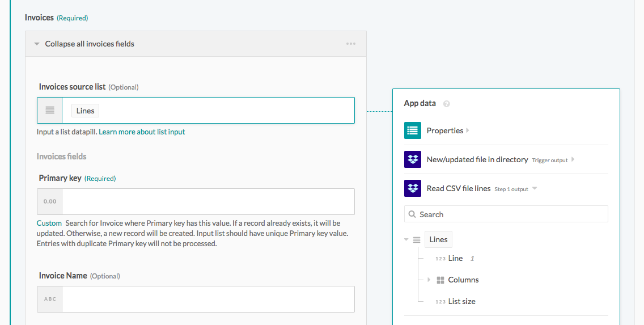Expand the Columns tree node

(x=429, y=280)
